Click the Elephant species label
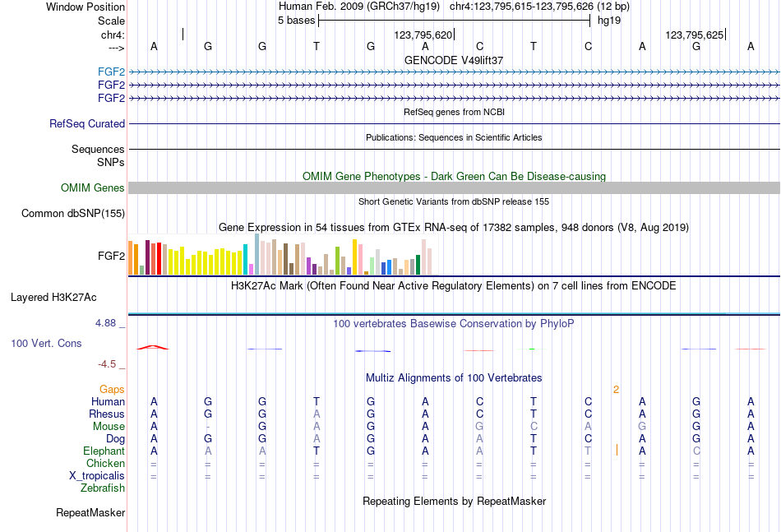Screen dimensions: 781x532 (104, 451)
